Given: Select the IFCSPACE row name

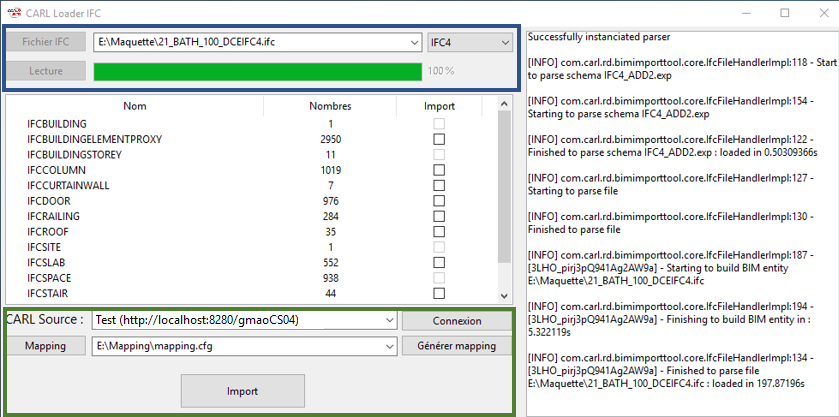Looking at the screenshot, I should click(49, 278).
